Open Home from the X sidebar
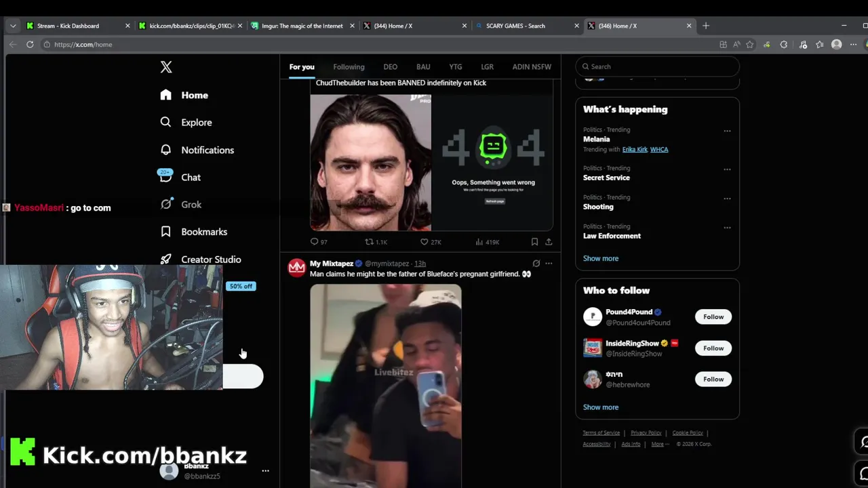This screenshot has width=868, height=488. point(184,96)
